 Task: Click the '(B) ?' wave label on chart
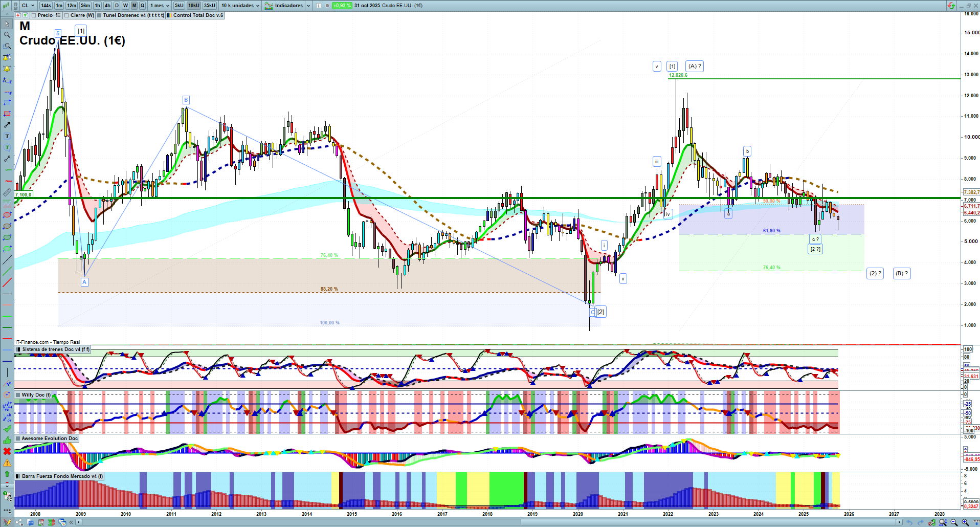coord(902,274)
